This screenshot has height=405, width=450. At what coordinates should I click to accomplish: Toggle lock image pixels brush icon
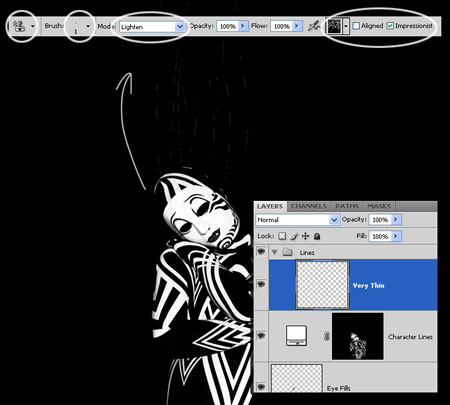coord(294,236)
